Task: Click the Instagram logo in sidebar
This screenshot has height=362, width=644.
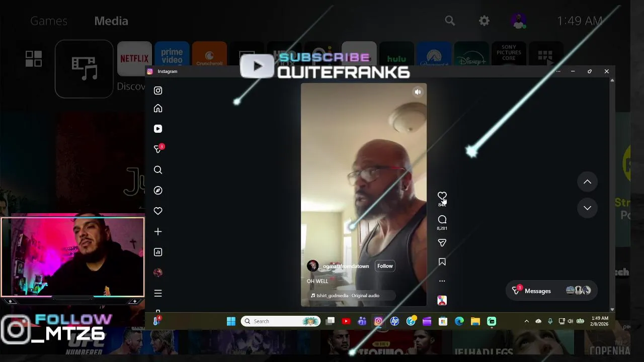Action: click(x=158, y=90)
